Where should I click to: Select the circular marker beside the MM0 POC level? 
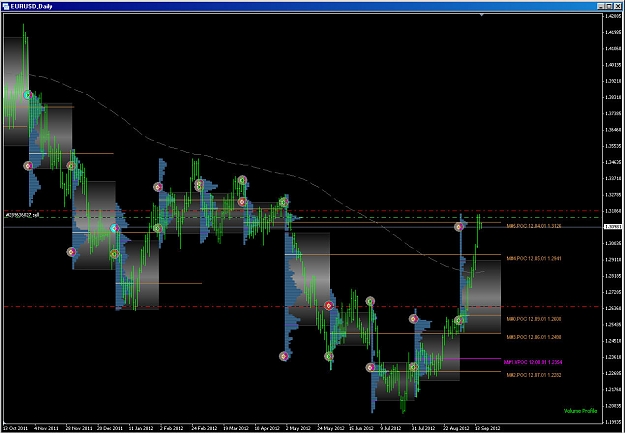click(459, 320)
